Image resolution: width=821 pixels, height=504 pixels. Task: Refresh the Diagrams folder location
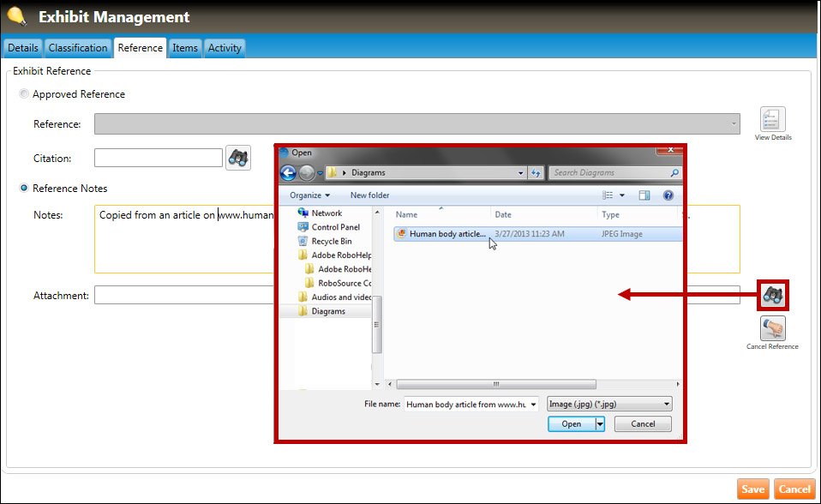tap(536, 173)
